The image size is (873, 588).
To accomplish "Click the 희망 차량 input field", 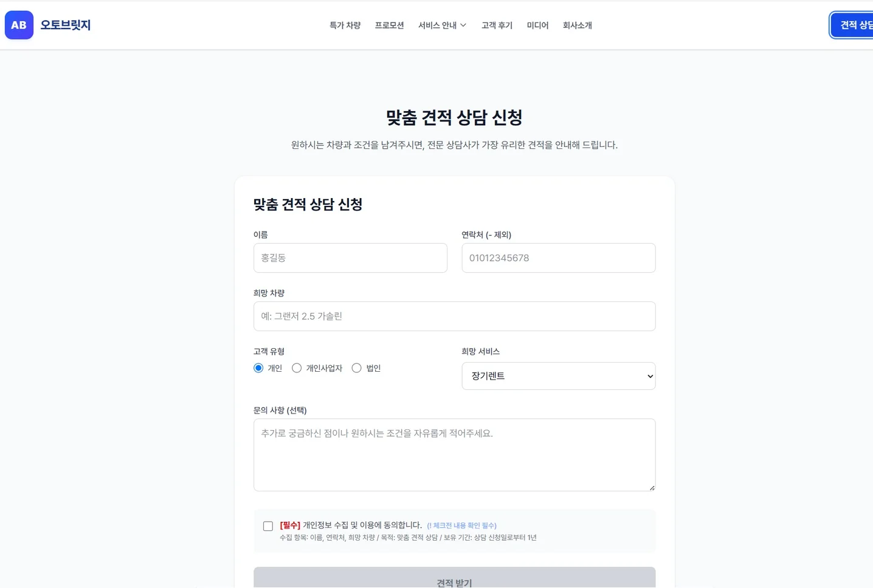I will [x=454, y=316].
